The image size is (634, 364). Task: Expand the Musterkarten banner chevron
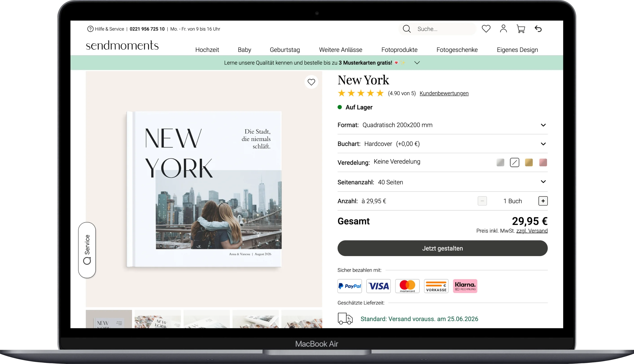click(x=417, y=63)
